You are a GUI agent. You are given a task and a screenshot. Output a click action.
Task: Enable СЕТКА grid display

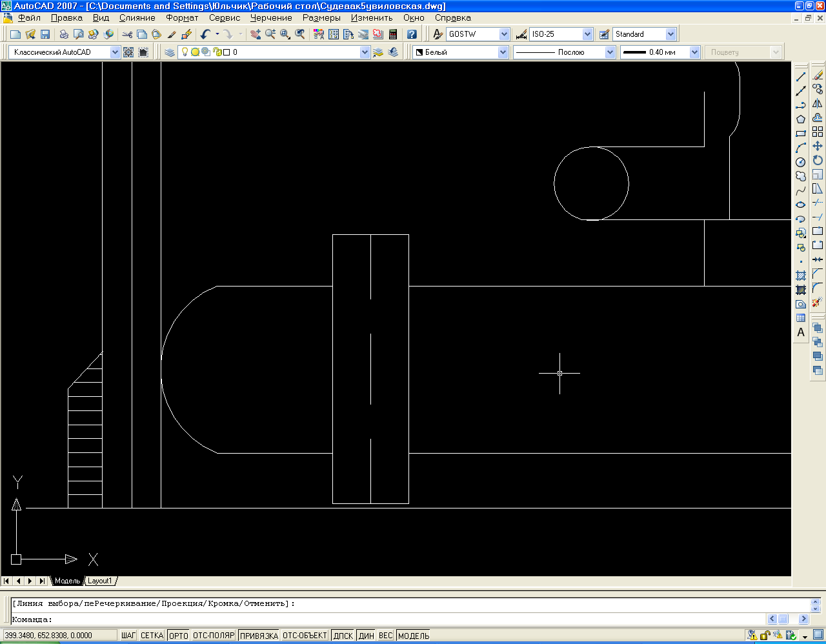[152, 636]
